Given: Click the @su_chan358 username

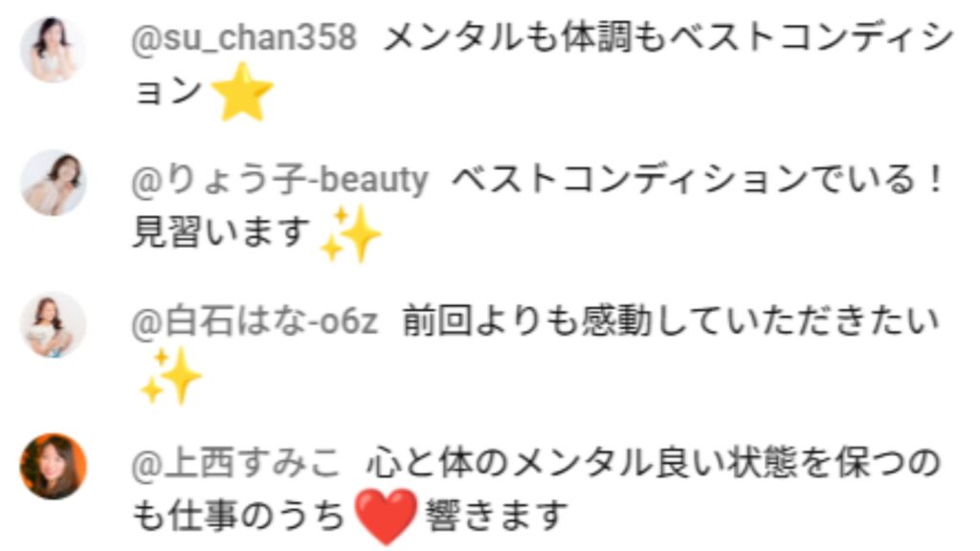Looking at the screenshot, I should 244,37.
